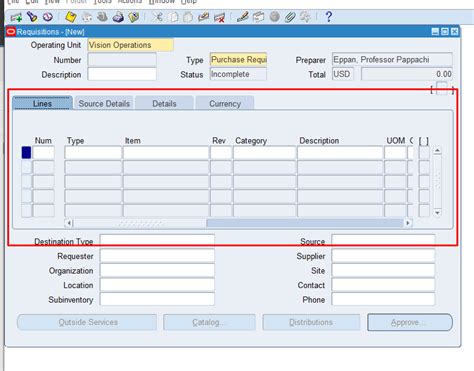The width and height of the screenshot is (474, 371).
Task: Click the first line Num cell
Action: pos(43,153)
